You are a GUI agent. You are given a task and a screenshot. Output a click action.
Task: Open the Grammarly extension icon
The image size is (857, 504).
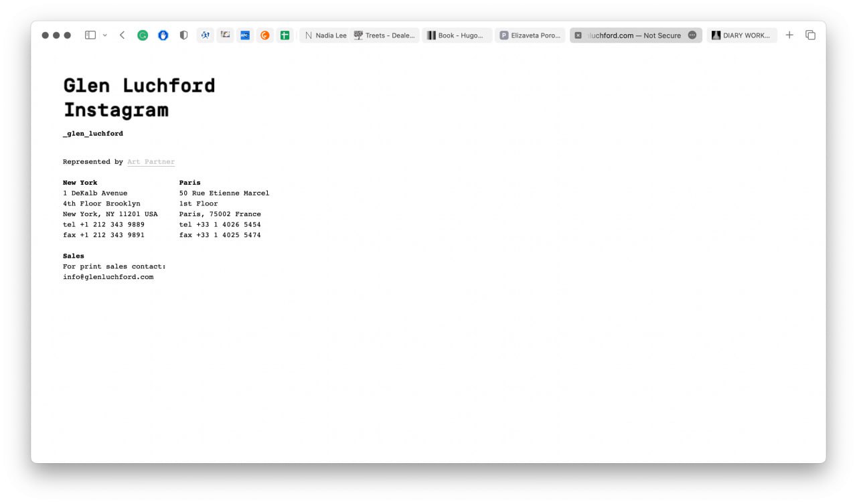[x=143, y=35]
